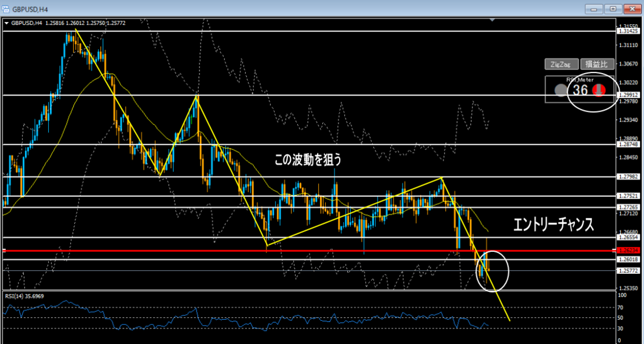The height and width of the screenshot is (344, 644).
Task: Click the chart shift triangle marker at top
Action: 492,20
